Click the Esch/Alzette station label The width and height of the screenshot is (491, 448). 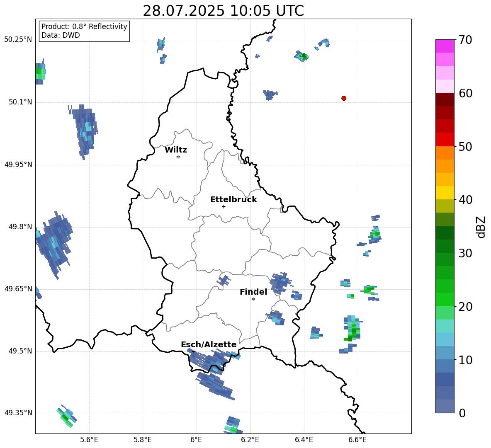[209, 344]
